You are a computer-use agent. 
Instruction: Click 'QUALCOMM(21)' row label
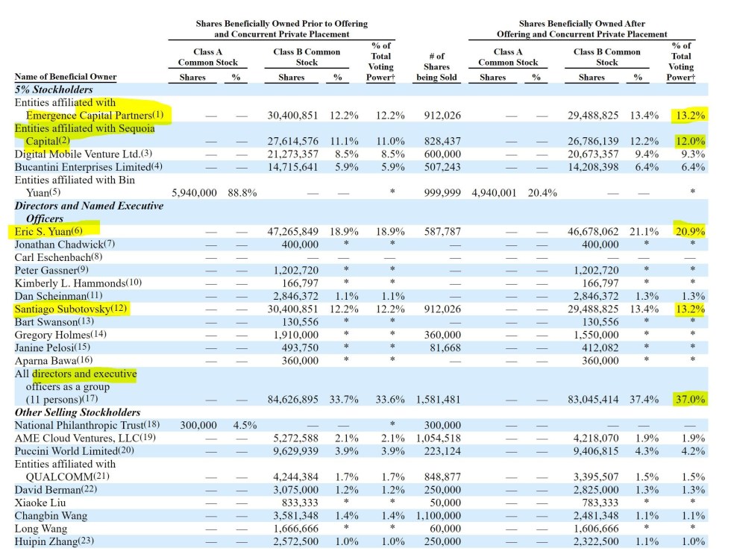(68, 477)
